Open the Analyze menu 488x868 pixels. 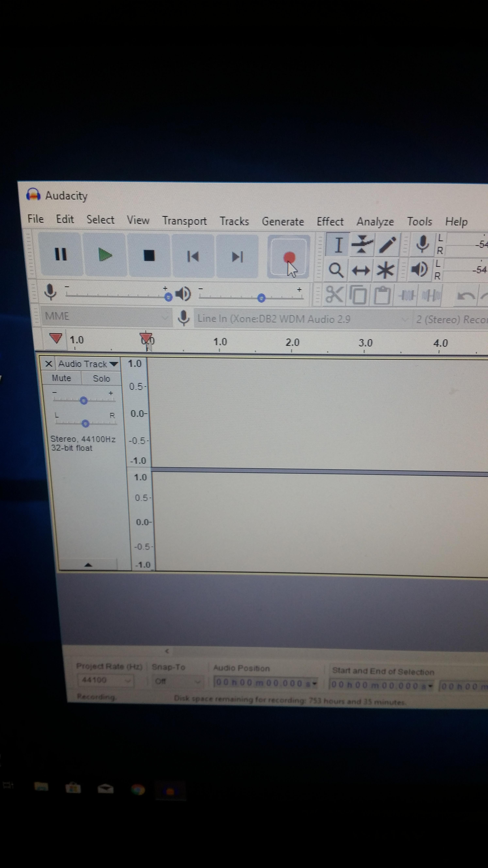(375, 222)
